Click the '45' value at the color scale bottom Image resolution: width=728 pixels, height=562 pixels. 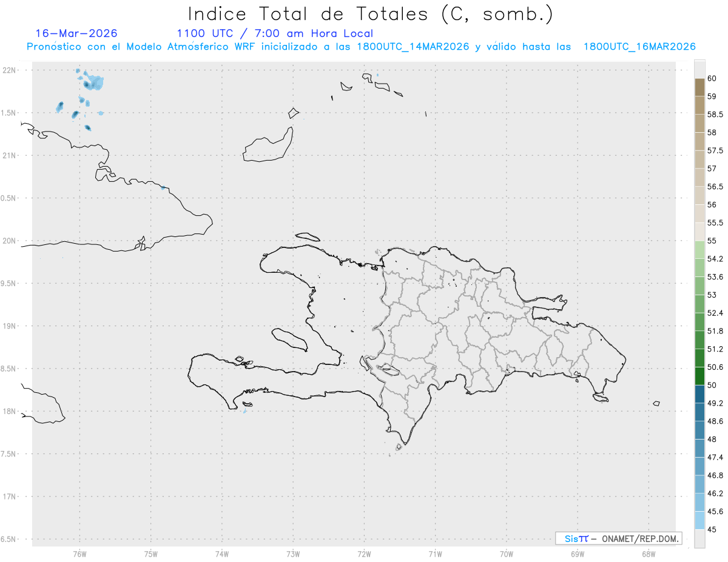pos(712,529)
